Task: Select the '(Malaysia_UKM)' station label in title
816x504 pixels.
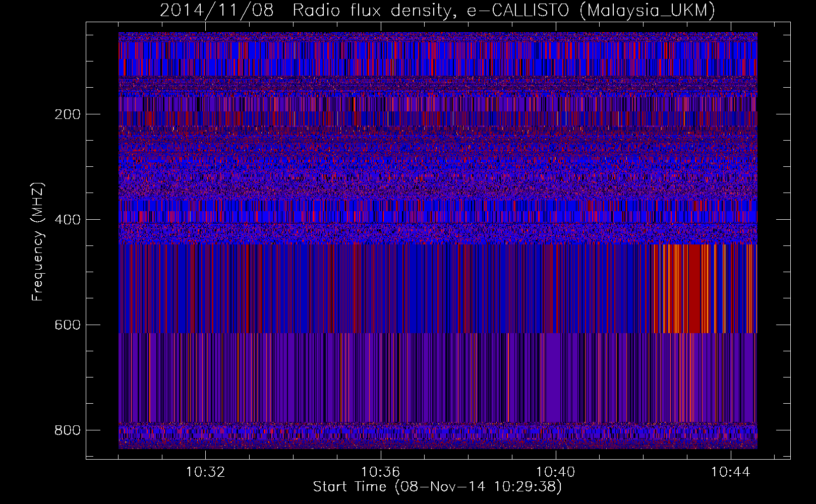Action: tap(647, 11)
